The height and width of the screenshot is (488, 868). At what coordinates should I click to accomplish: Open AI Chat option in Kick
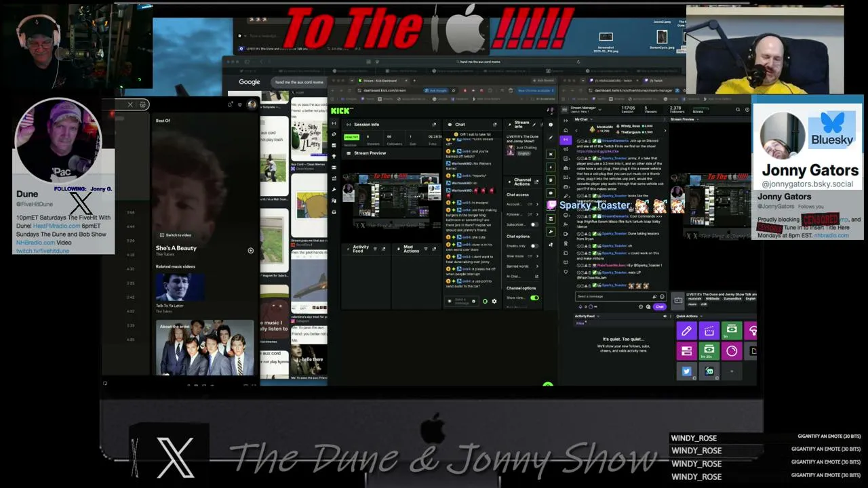tap(522, 277)
